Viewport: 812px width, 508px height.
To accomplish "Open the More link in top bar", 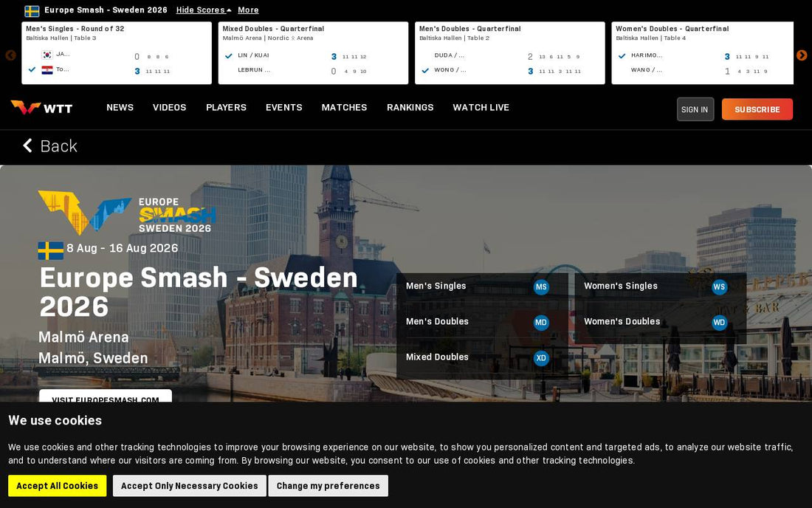I will click(248, 10).
